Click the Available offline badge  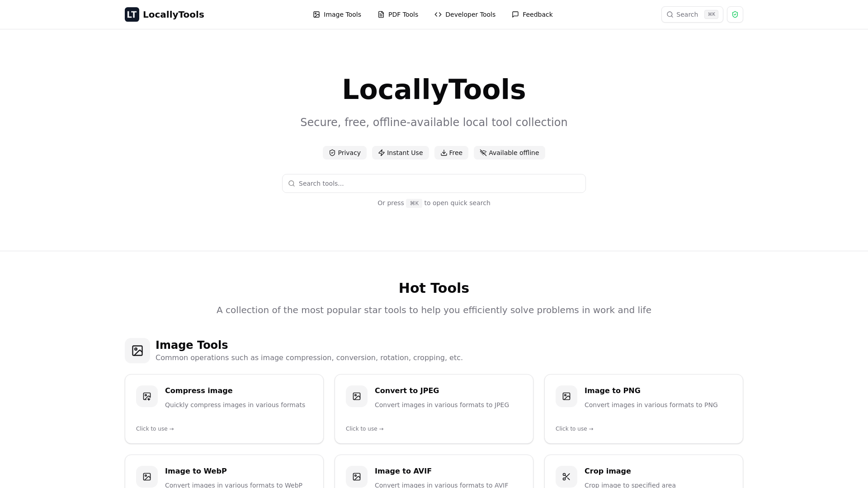(509, 153)
